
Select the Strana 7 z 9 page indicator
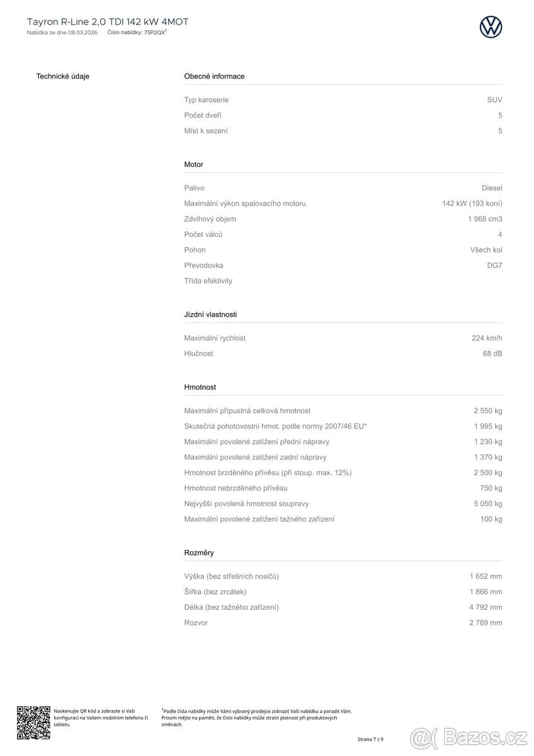tap(370, 739)
